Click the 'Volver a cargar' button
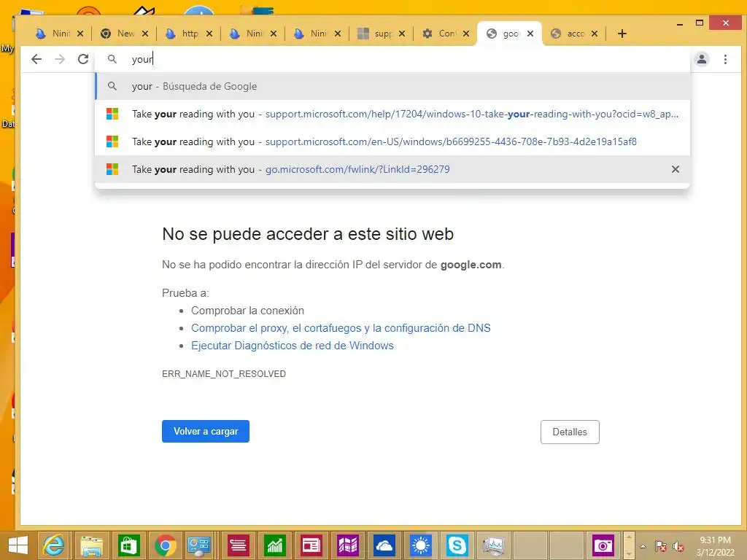 click(205, 432)
